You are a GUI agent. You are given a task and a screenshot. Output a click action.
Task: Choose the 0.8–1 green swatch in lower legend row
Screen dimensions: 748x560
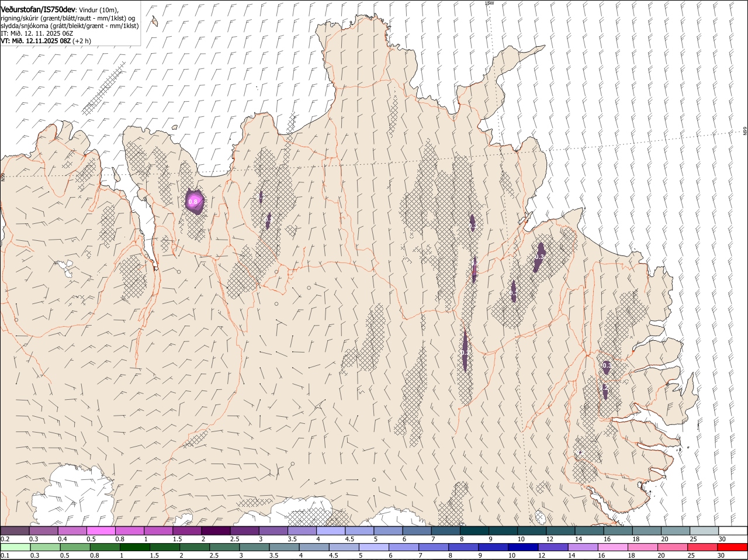105,547
